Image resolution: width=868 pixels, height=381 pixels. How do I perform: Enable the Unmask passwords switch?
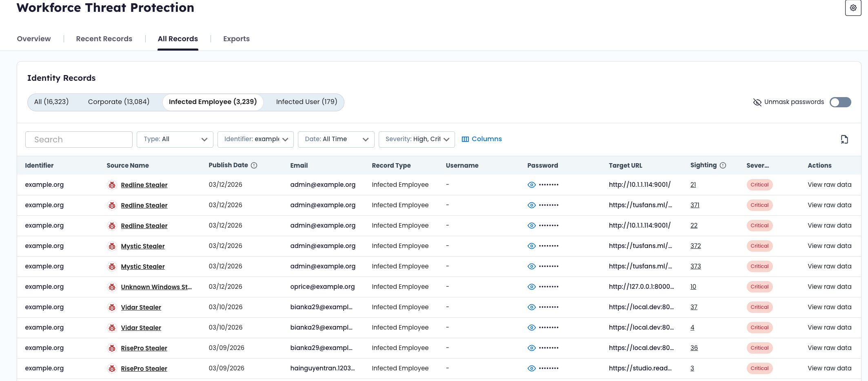point(840,102)
